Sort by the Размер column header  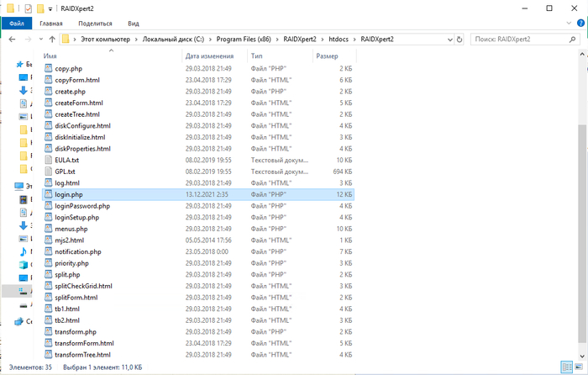click(x=327, y=56)
